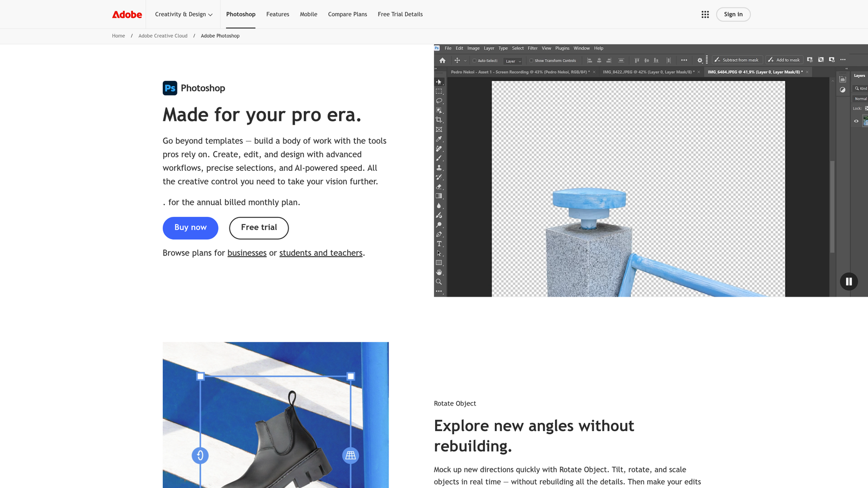The width and height of the screenshot is (868, 488).
Task: Click the Free trial button
Action: tap(259, 228)
